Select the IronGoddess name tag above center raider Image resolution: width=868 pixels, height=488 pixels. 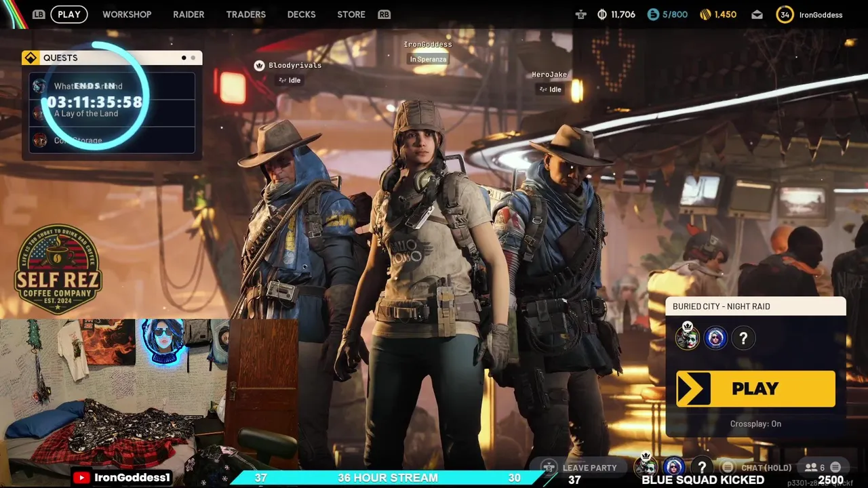pos(428,45)
